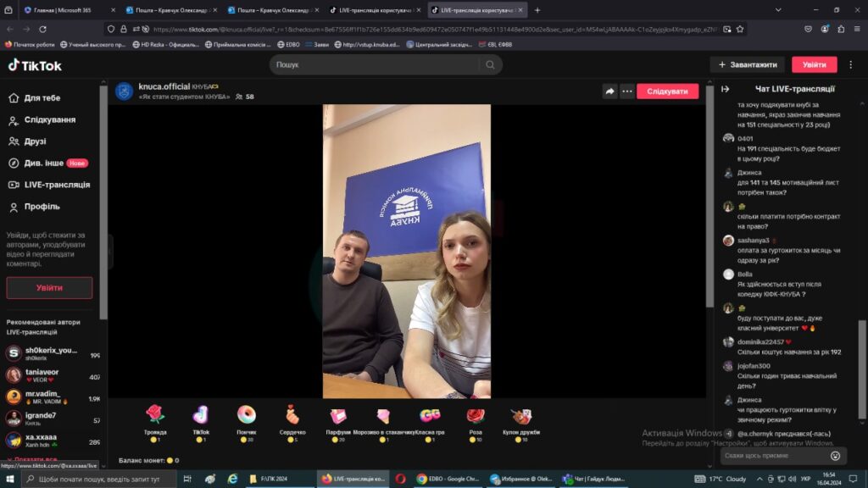Viewport: 868px width, 488px height.
Task: Open the Початок роботи bookmark
Action: pyautogui.click(x=30, y=44)
